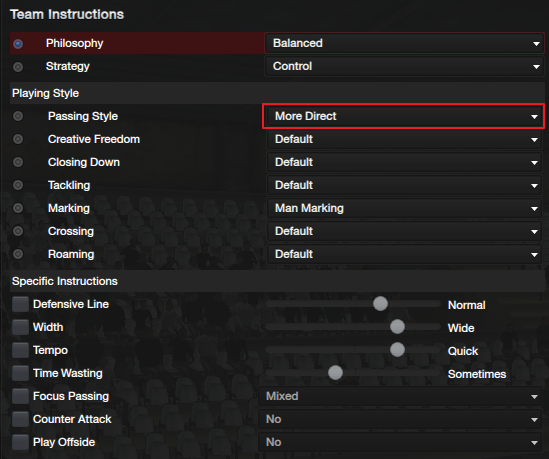This screenshot has width=549, height=459.
Task: Click the Defensive Line slider handle
Action: pos(380,304)
